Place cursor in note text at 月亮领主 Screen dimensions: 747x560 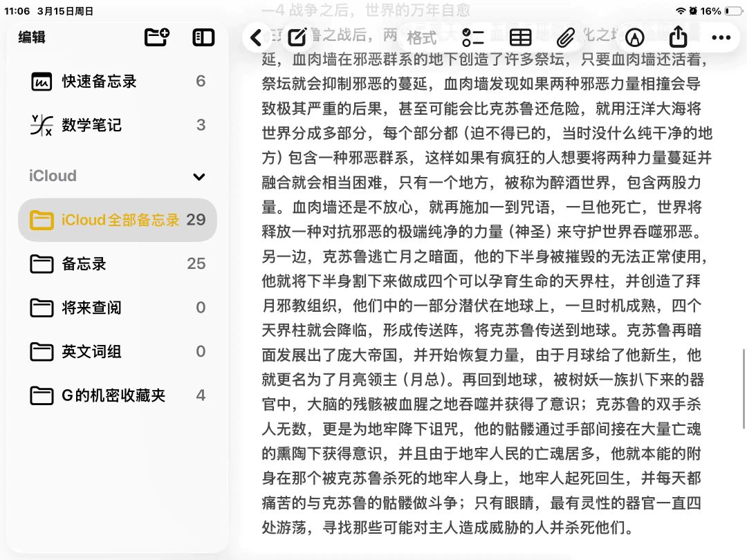[367, 380]
